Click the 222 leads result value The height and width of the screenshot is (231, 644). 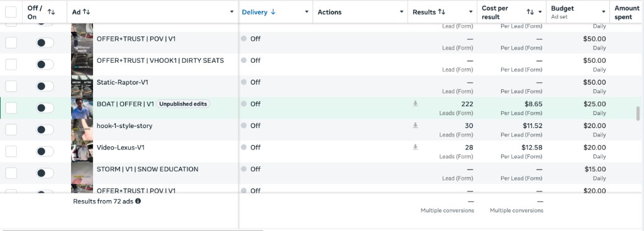[x=467, y=104]
